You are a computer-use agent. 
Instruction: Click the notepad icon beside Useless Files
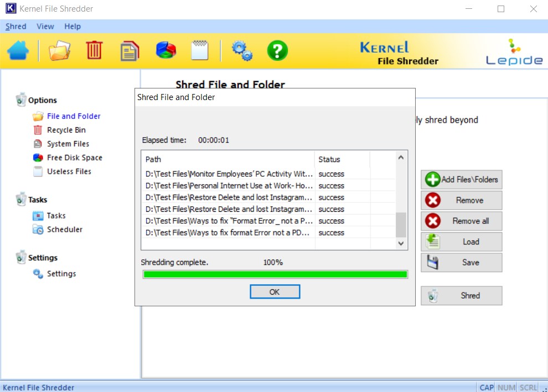38,171
